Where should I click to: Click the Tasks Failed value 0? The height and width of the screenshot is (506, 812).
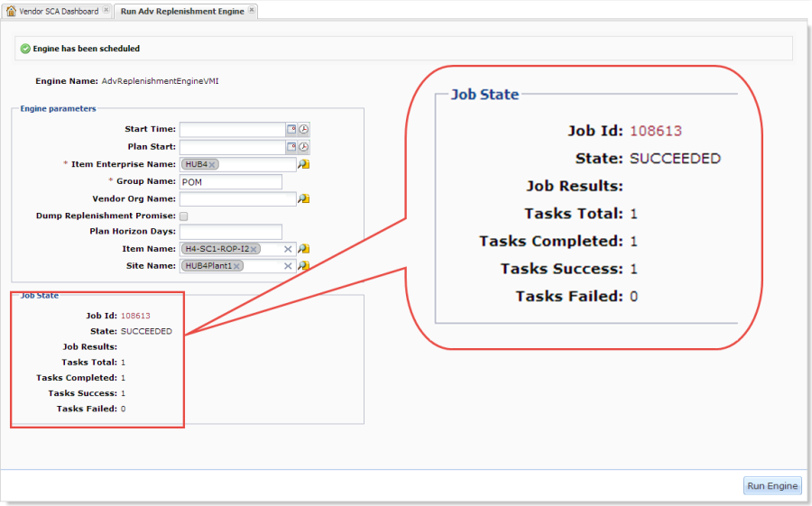(124, 409)
